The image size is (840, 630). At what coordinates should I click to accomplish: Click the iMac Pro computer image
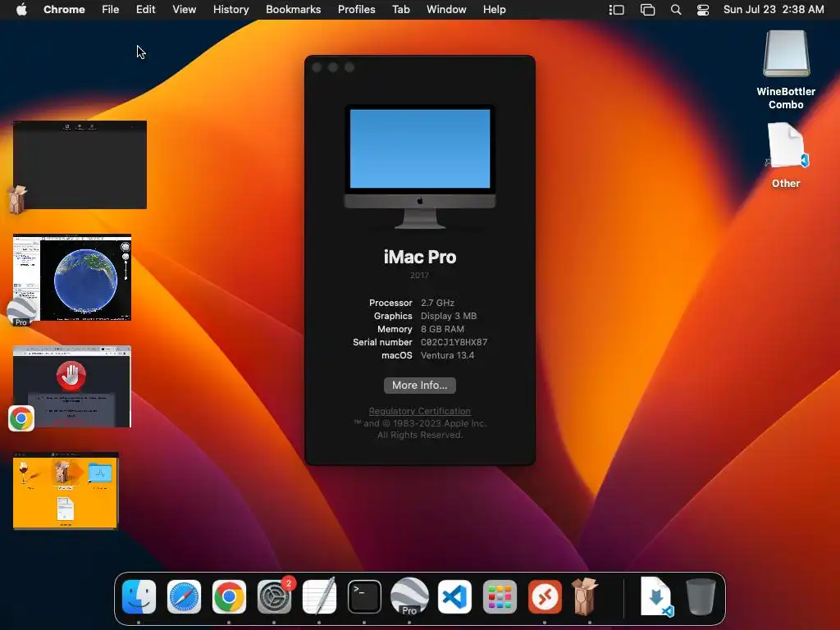click(419, 167)
